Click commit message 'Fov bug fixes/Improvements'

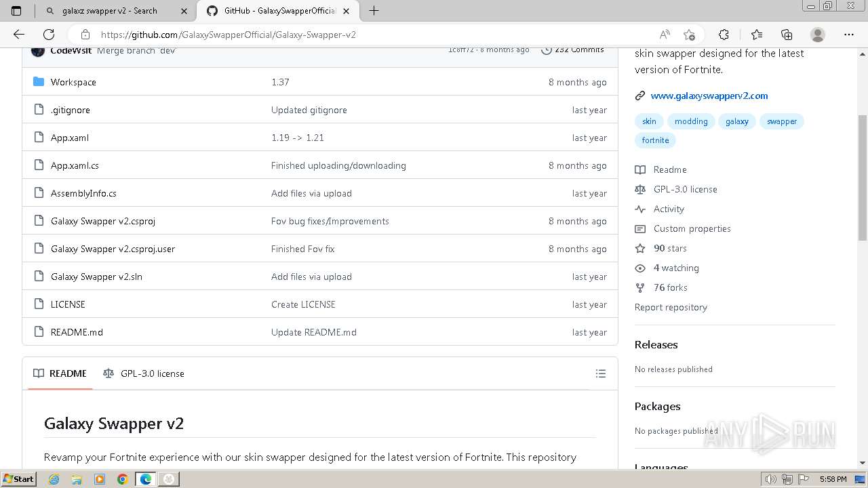point(330,221)
